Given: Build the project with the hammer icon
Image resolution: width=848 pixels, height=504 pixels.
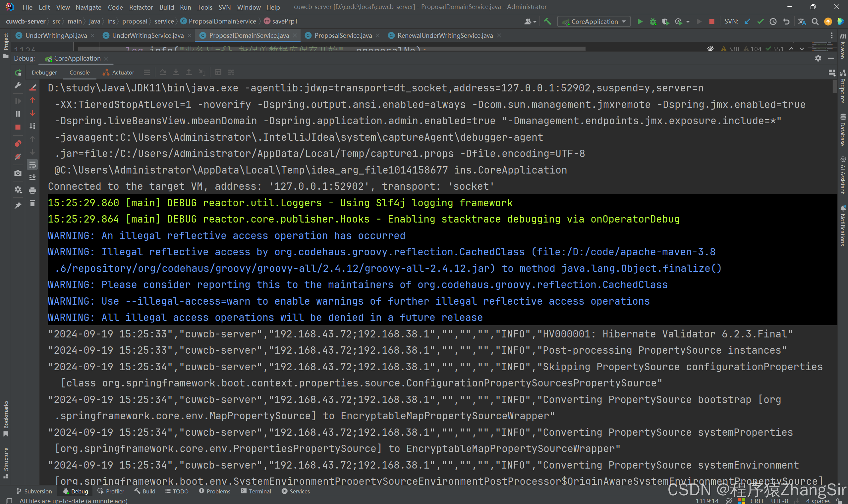Looking at the screenshot, I should (547, 22).
